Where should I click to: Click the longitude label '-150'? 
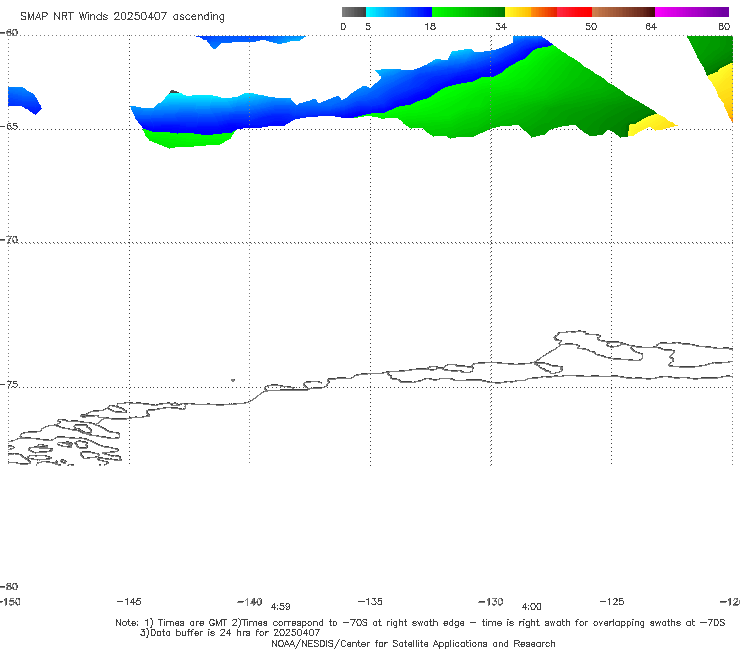10,601
